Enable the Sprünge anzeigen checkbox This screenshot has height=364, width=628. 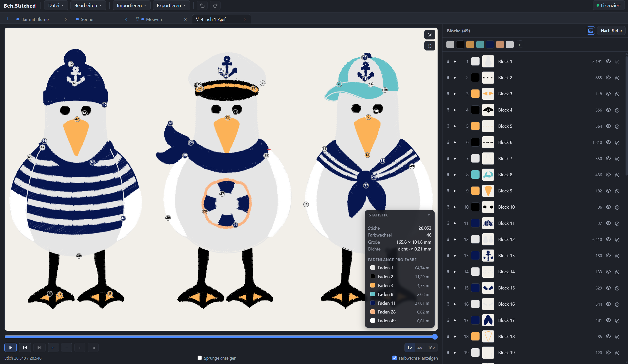200,358
